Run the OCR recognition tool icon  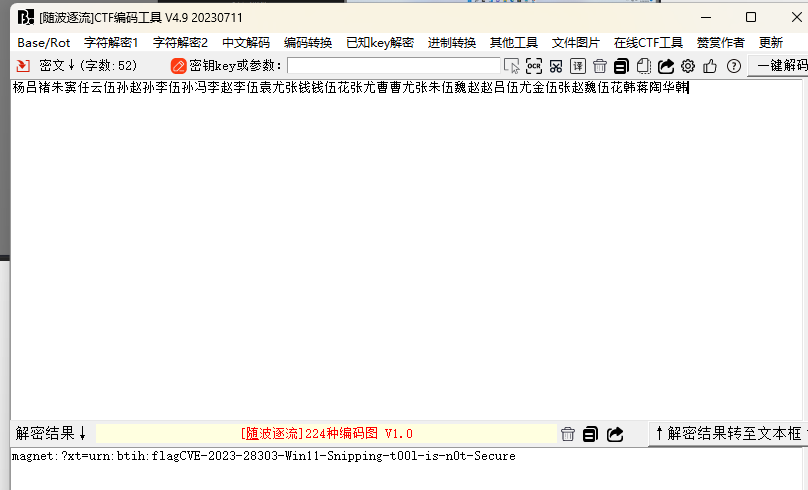click(x=534, y=66)
